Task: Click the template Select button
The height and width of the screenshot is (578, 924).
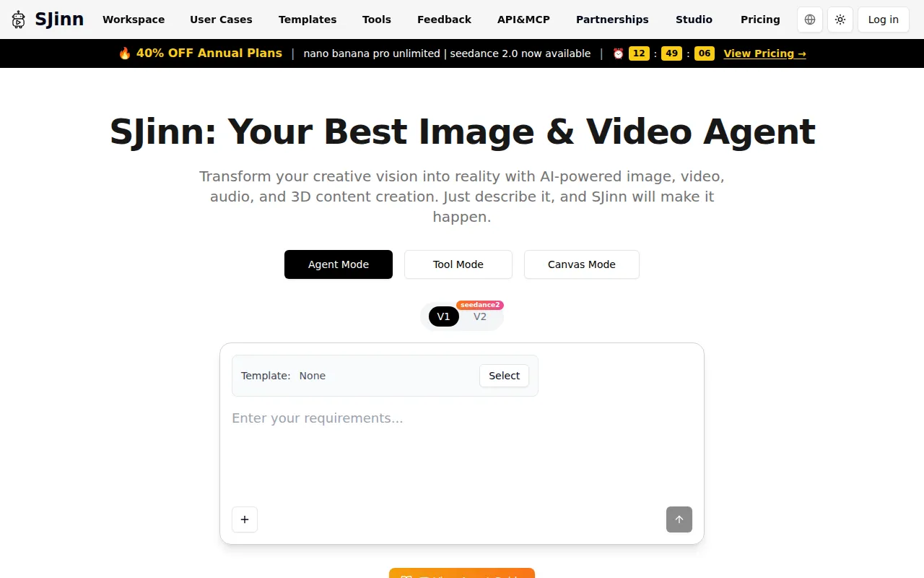Action: tap(504, 376)
